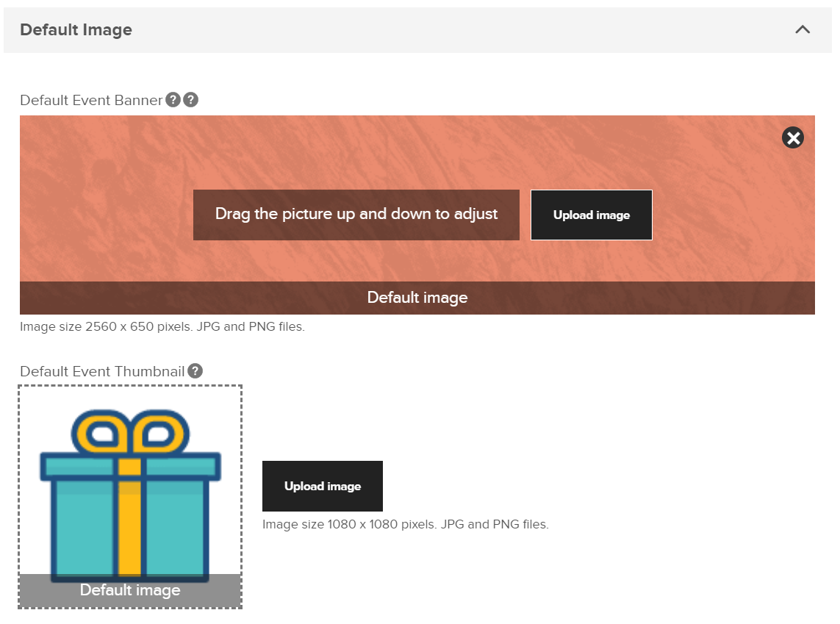Click the 'Default Event Banner' label
The height and width of the screenshot is (624, 840).
pos(91,101)
